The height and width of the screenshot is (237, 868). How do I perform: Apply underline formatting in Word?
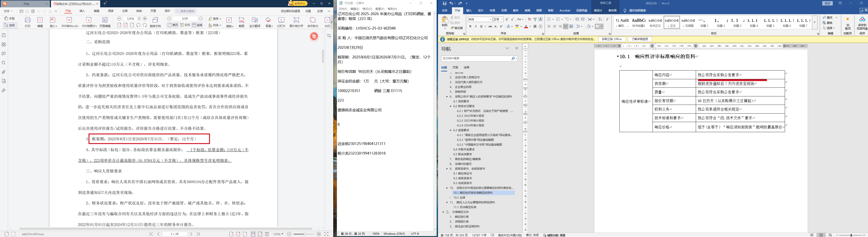[x=481, y=26]
